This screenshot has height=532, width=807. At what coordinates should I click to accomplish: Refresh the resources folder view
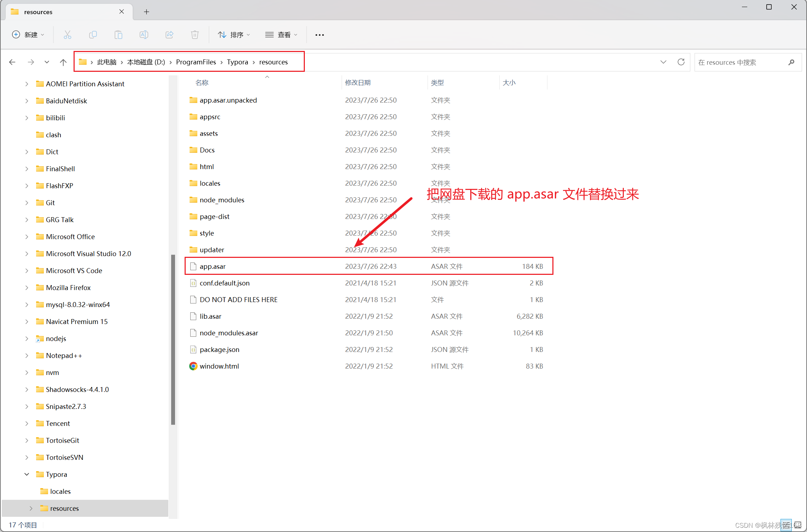pyautogui.click(x=681, y=62)
